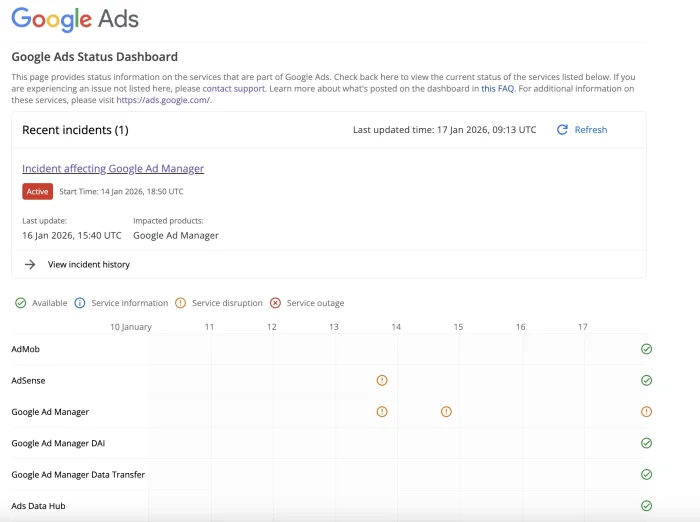Open Incident affecting Google Ad Manager link
This screenshot has width=700, height=522.
(113, 168)
